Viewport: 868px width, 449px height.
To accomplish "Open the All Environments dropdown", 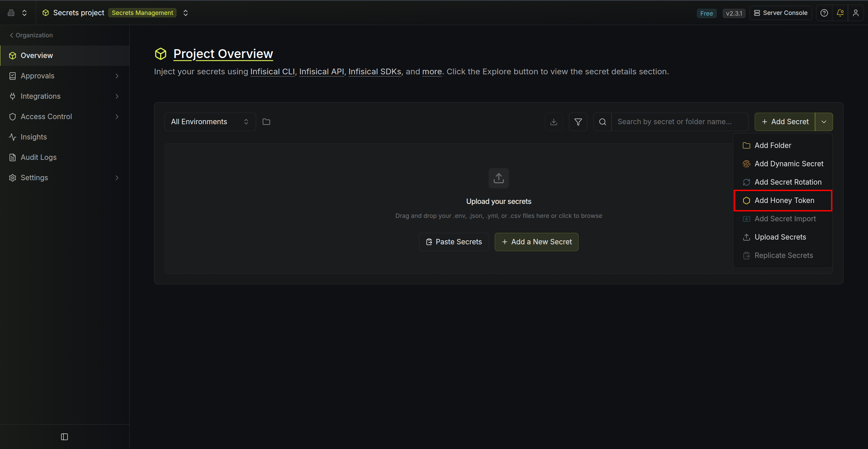I will pos(210,122).
